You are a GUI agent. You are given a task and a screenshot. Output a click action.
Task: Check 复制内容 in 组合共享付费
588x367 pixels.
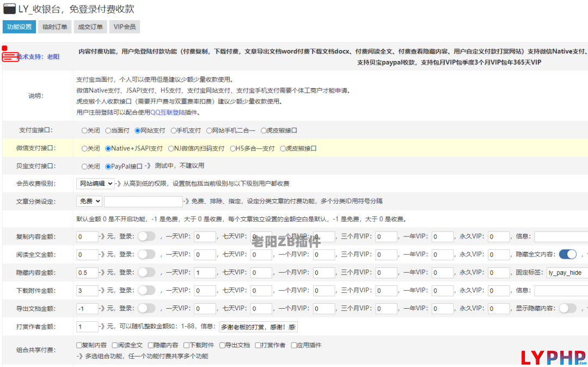coord(79,345)
